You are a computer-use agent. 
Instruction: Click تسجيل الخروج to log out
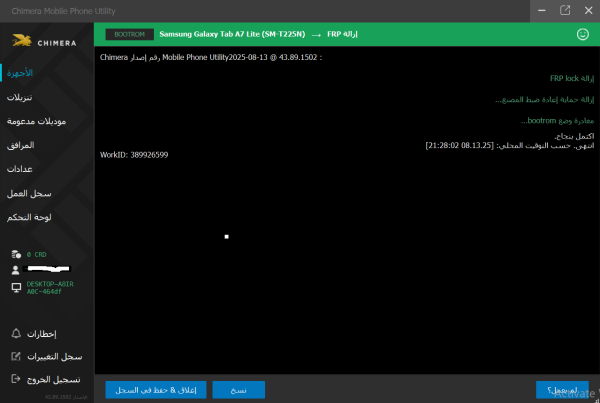tap(54, 380)
